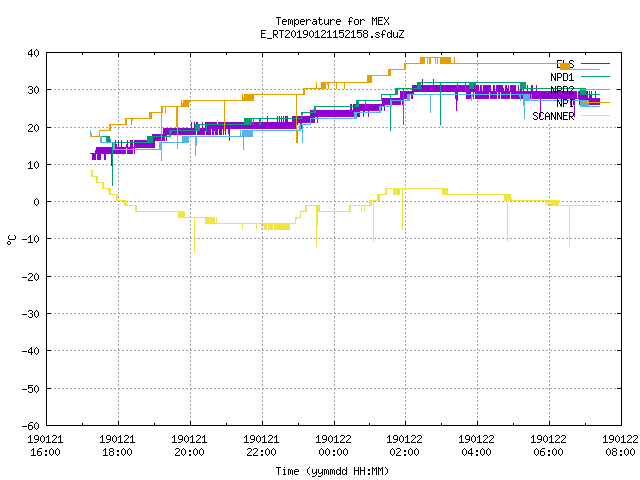
Task: Click the ELS legend label
Action: click(x=565, y=64)
